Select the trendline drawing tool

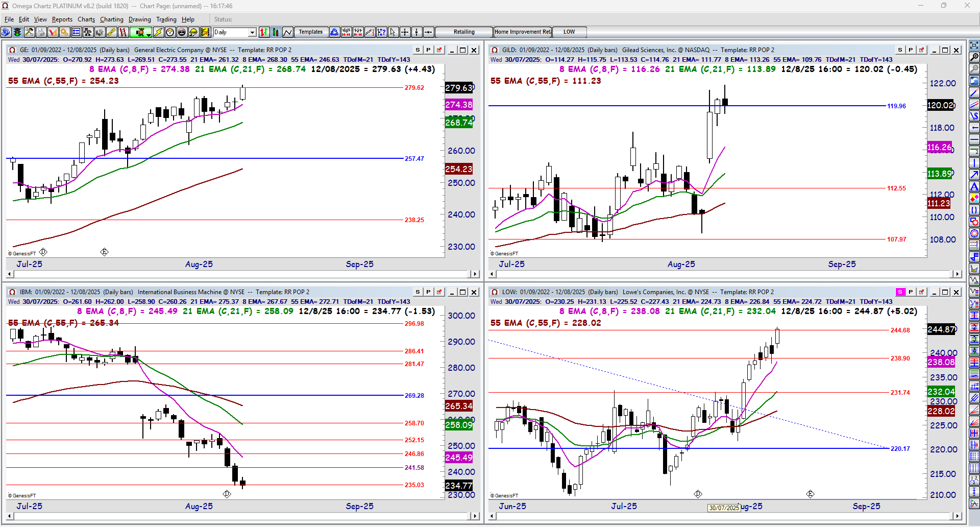pos(974,93)
